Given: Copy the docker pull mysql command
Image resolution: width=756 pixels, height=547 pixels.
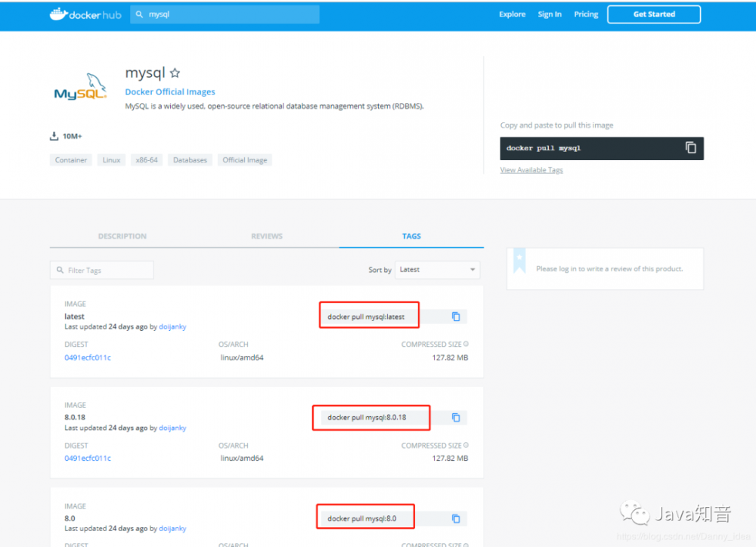Looking at the screenshot, I should (x=690, y=148).
